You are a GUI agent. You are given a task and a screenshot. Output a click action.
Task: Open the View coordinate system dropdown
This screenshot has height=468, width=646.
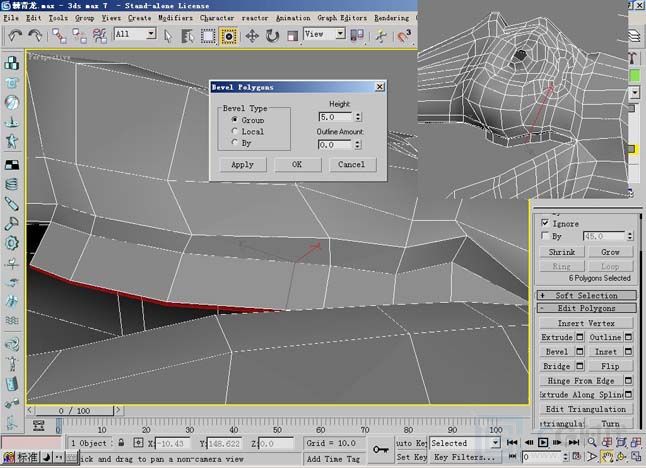(x=340, y=34)
